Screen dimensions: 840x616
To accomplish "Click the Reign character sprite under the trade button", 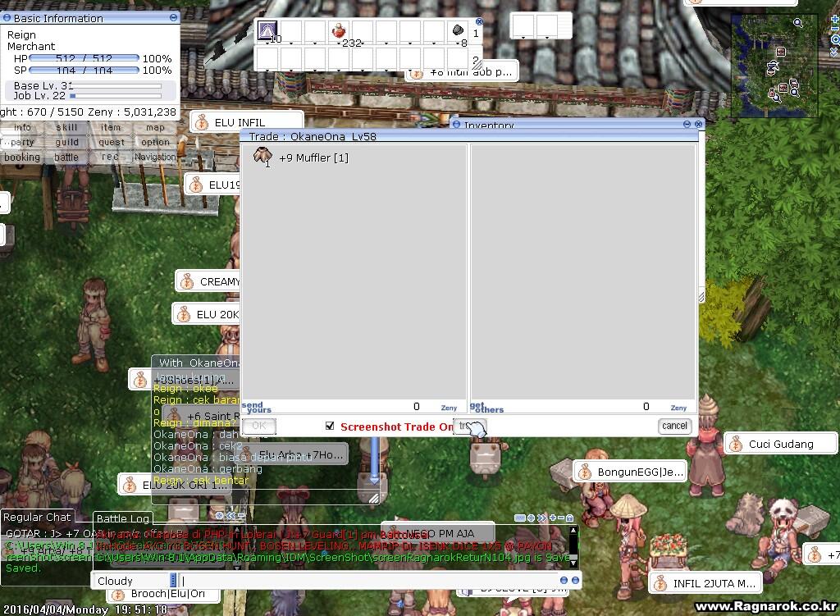I will (x=484, y=456).
